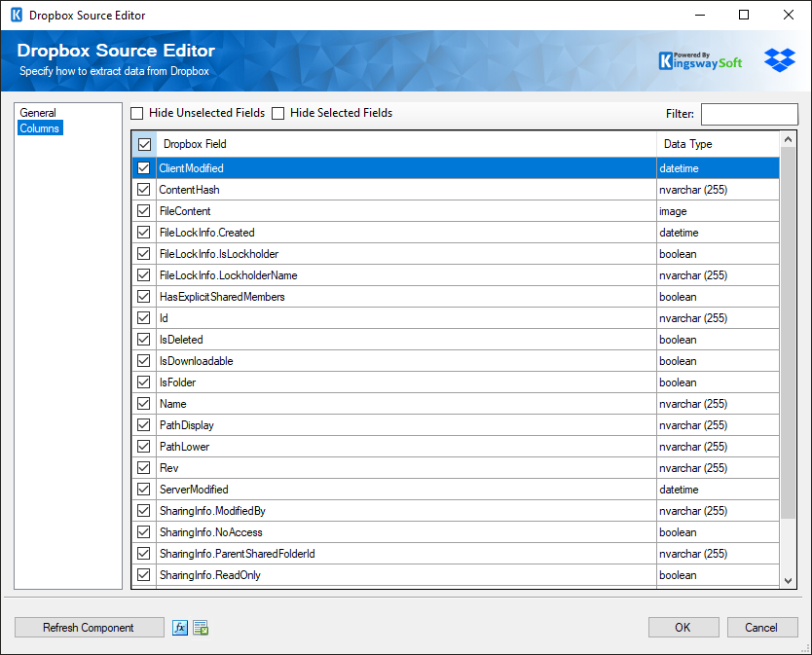Toggle the select-all checkbox in header

[x=143, y=143]
